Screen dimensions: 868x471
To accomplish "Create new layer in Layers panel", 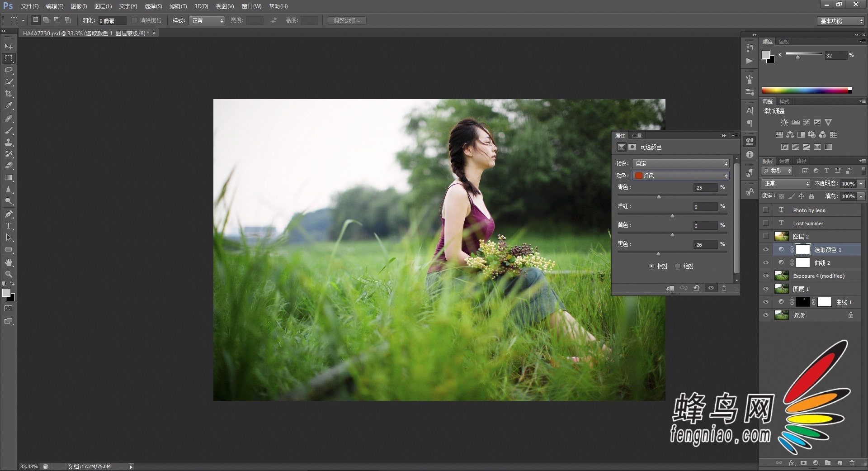I will click(840, 463).
